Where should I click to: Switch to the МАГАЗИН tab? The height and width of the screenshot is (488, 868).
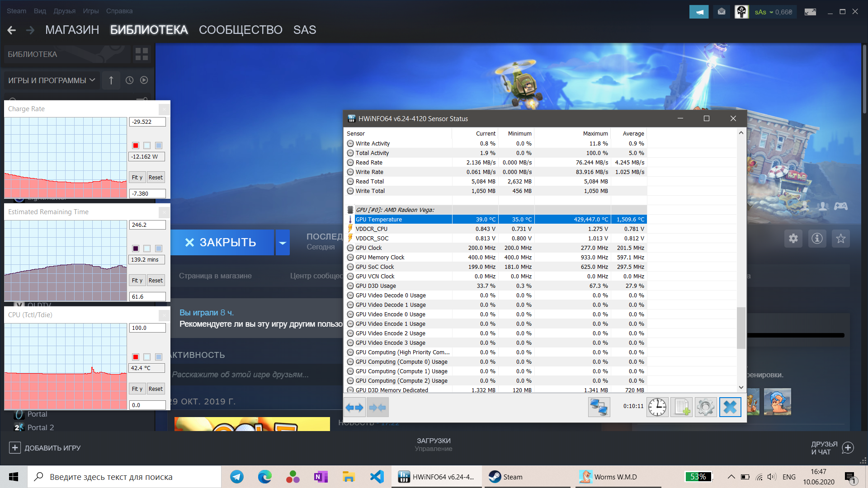pyautogui.click(x=72, y=30)
